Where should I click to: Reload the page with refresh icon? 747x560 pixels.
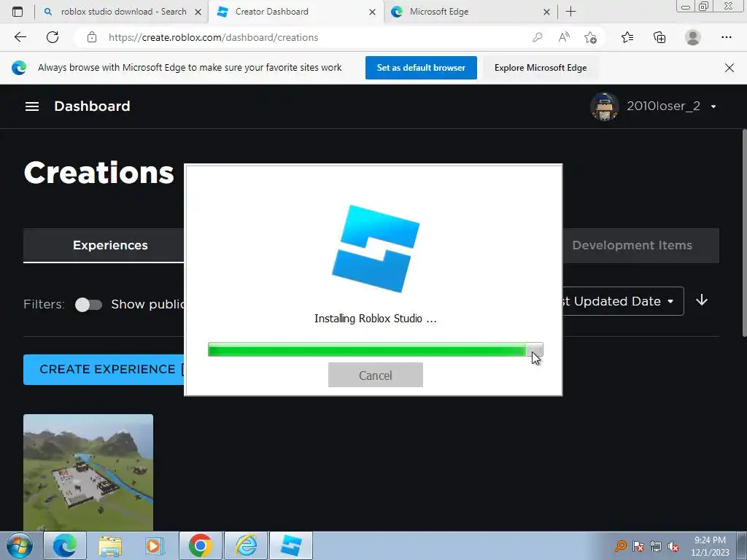tap(53, 37)
